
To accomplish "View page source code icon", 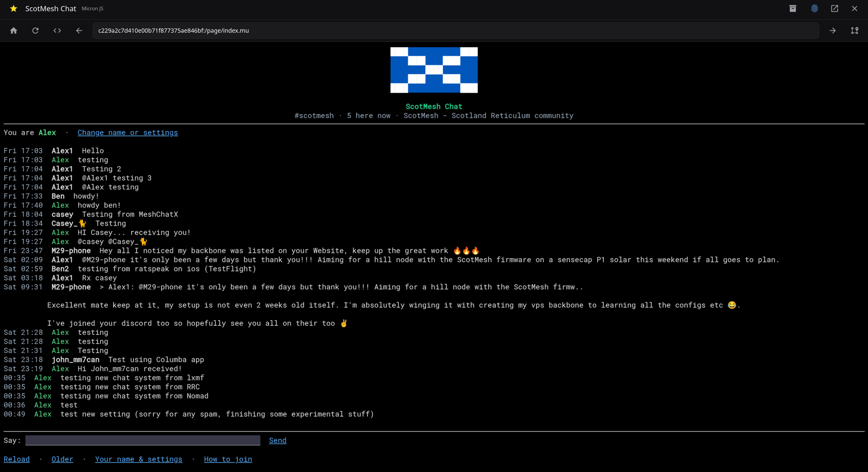I will (57, 30).
